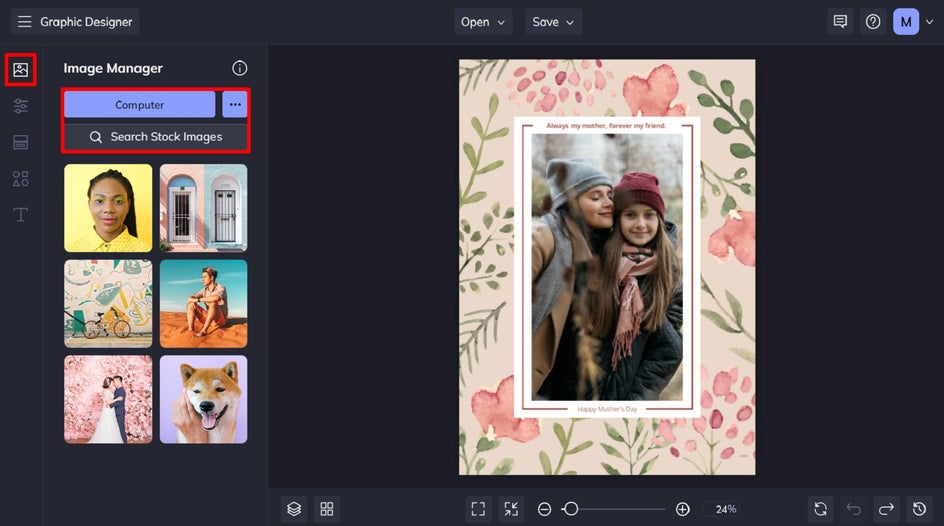Open the more upload options ellipsis button

point(235,105)
